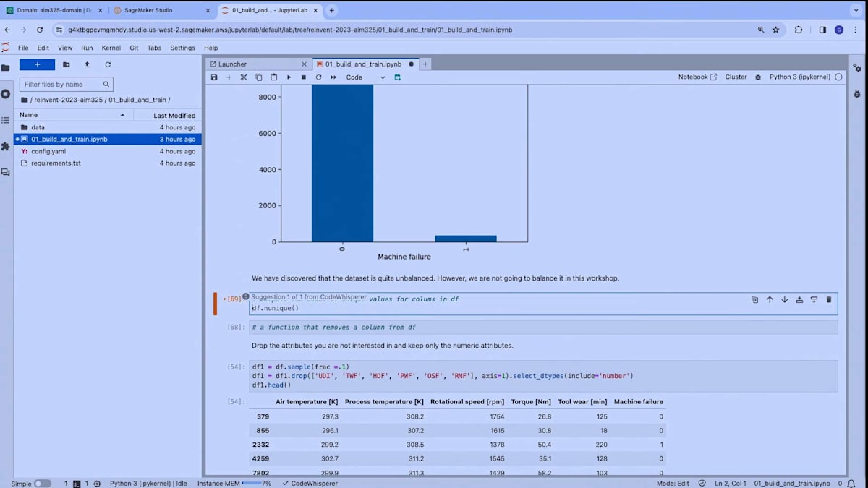Screen dimensions: 868x488
Task: Open the Settings menu
Action: pos(182,48)
